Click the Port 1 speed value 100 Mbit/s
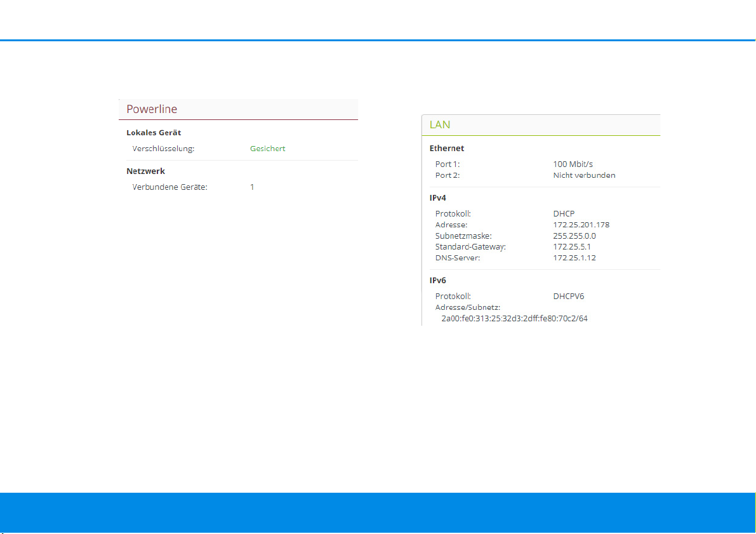The image size is (756, 534). (573, 164)
